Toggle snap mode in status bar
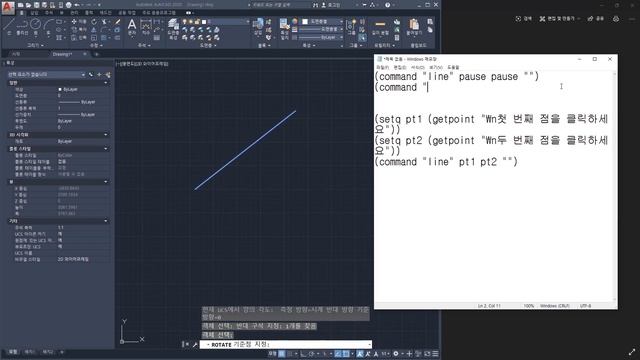This screenshot has height=360, width=640. point(290,353)
